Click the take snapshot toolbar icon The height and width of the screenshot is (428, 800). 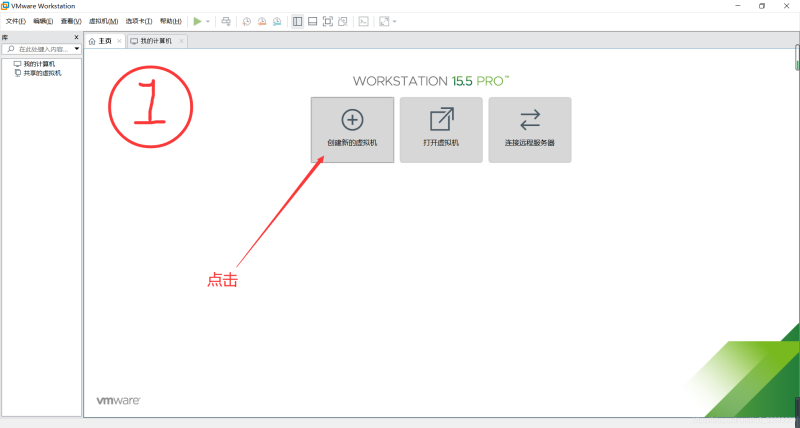(246, 21)
